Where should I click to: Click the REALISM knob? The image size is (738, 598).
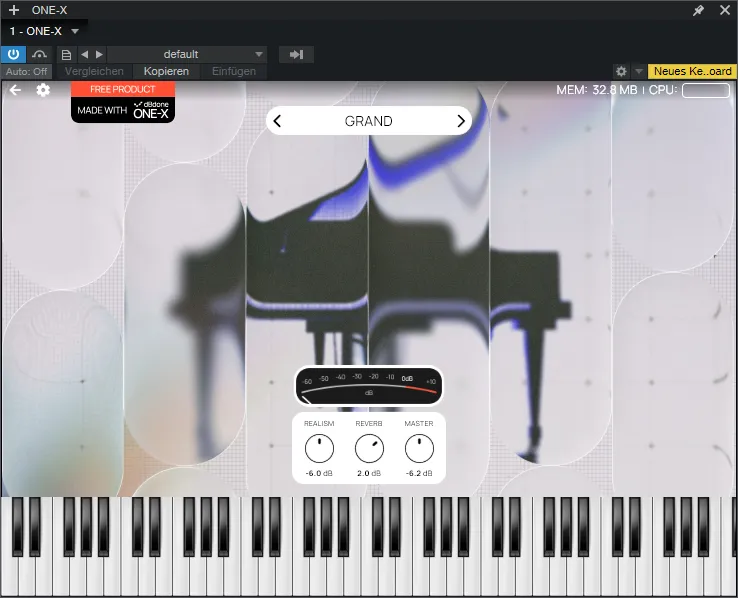(319, 448)
